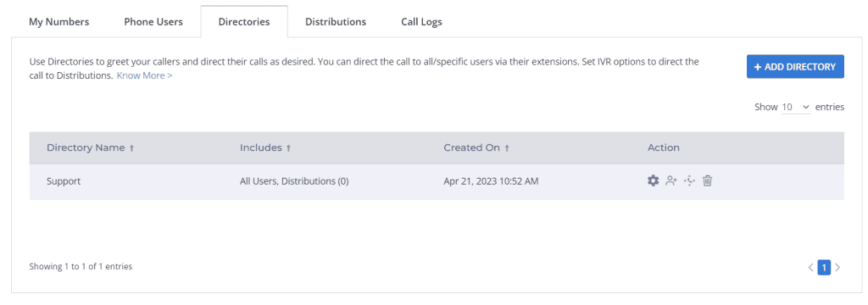The image size is (868, 305).
Task: Open the Distributions tab
Action: pos(336,22)
